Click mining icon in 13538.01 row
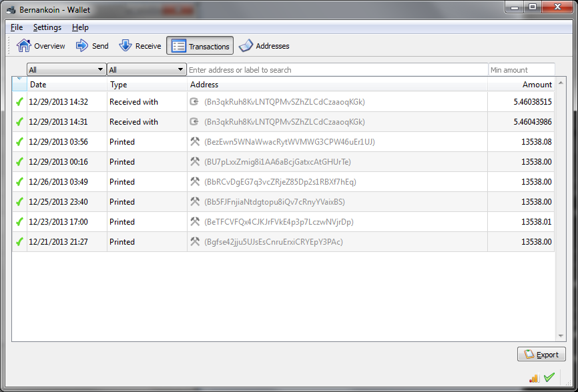This screenshot has height=392, width=578. 195,221
